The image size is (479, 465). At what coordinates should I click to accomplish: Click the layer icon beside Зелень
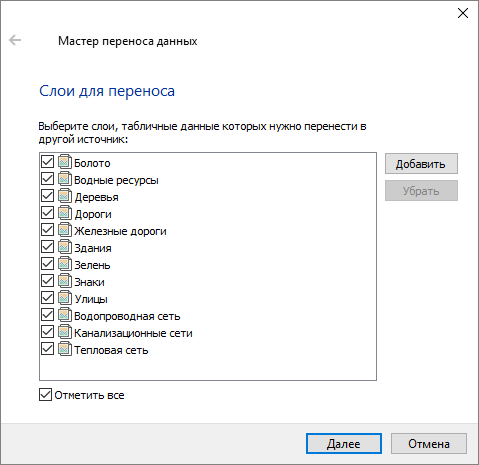(x=65, y=264)
